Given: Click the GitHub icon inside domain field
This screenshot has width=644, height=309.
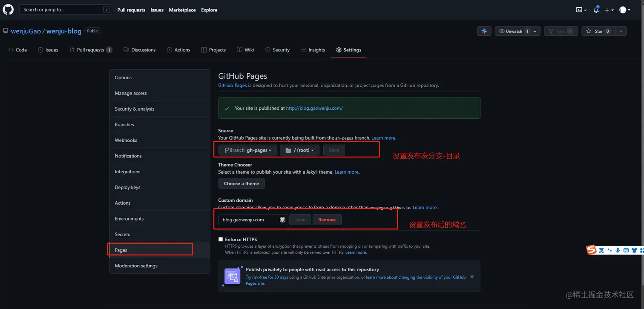Looking at the screenshot, I should (x=282, y=220).
